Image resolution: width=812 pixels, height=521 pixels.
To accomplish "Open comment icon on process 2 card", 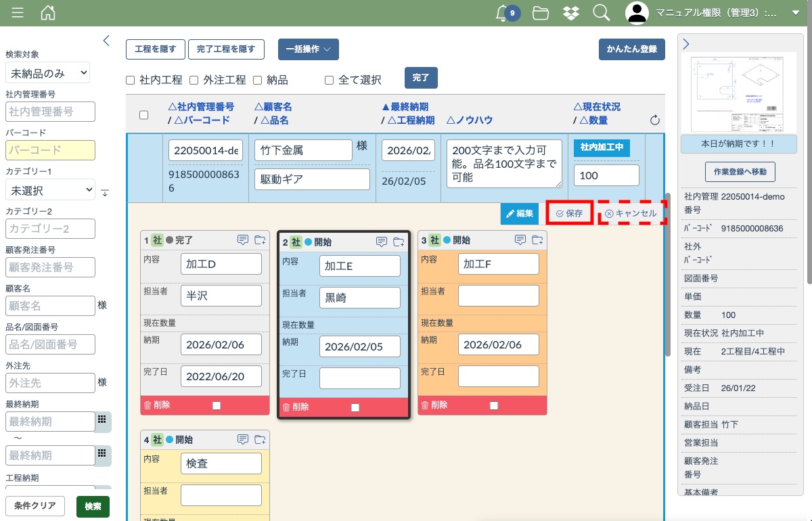I will coord(382,242).
